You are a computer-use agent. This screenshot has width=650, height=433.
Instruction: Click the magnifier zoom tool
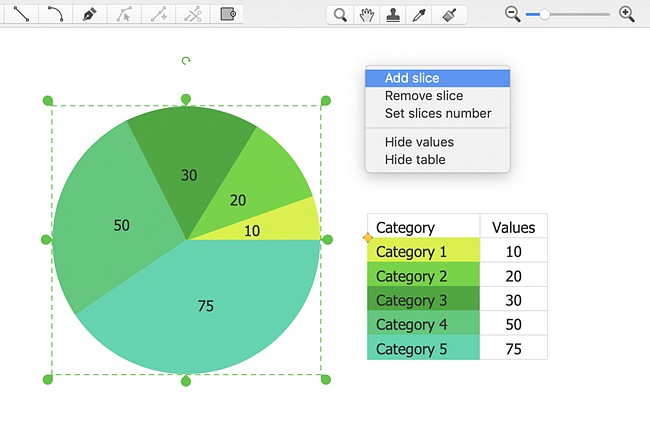(x=341, y=14)
